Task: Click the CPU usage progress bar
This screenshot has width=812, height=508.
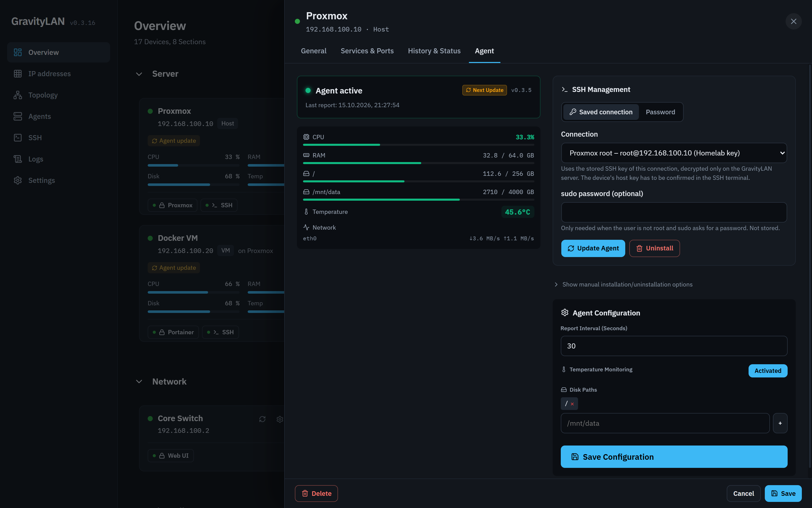Action: click(418, 145)
